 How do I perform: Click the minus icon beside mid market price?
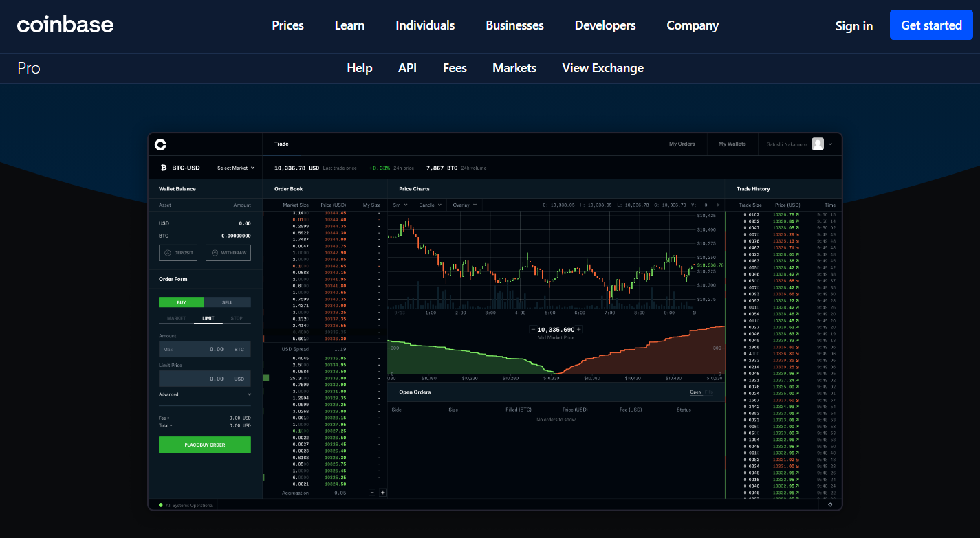tap(533, 330)
